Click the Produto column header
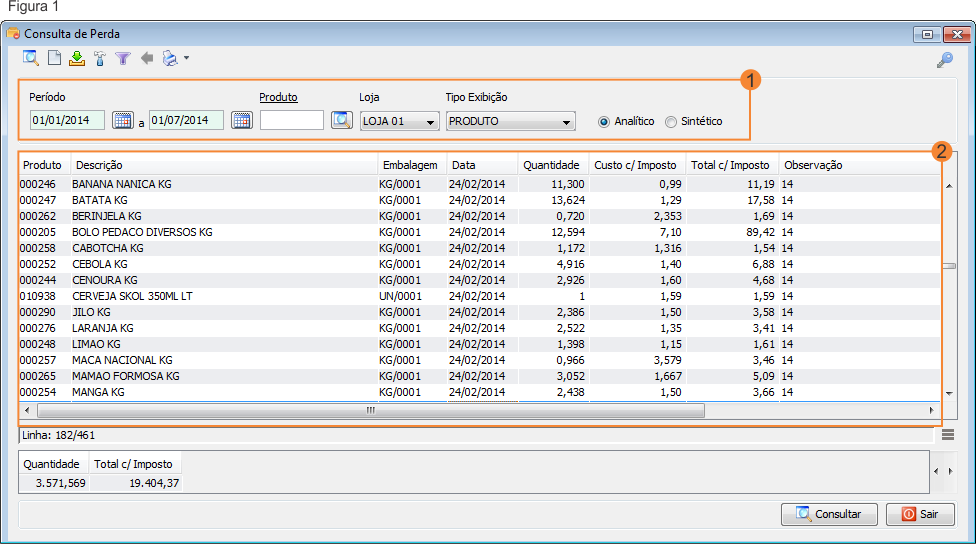The image size is (976, 544). coord(42,165)
